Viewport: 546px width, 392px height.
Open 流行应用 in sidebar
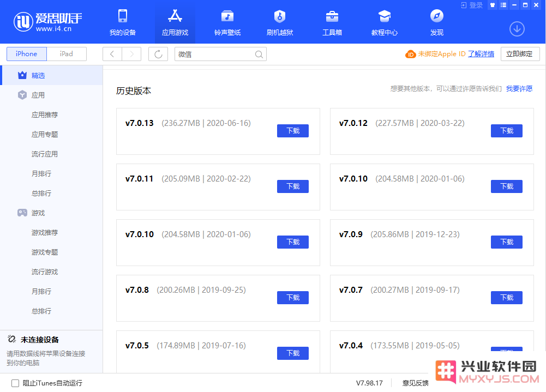(x=45, y=154)
